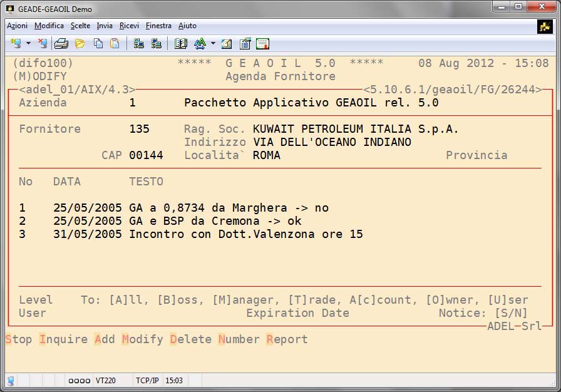Click the Modify command in bottom bar
The height and width of the screenshot is (392, 561).
142,339
